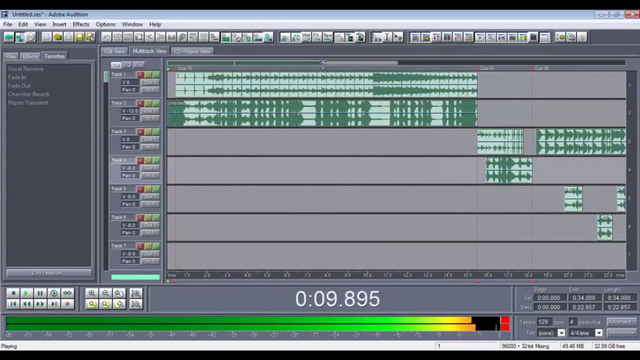
Task: Open the 4/4 time signature dropdown
Action: [x=599, y=333]
